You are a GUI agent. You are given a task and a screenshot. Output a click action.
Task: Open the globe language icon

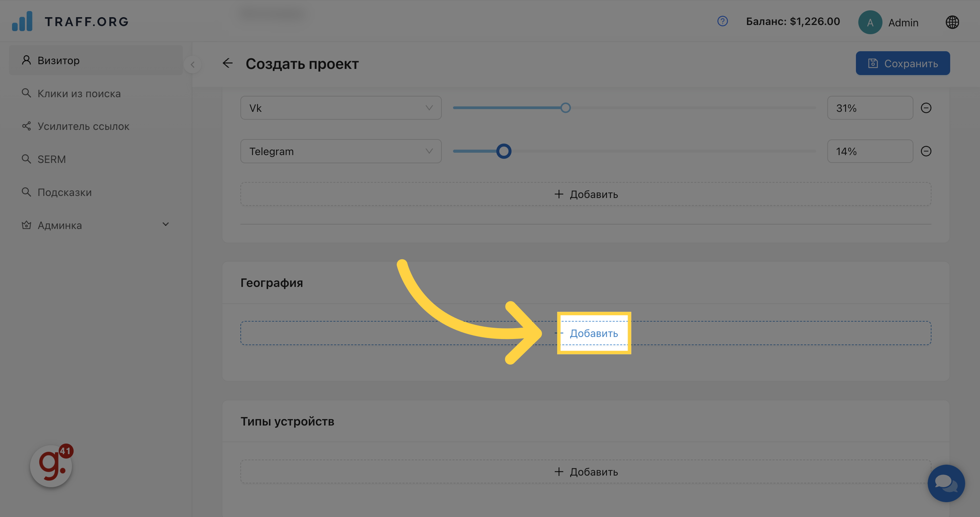click(x=953, y=22)
